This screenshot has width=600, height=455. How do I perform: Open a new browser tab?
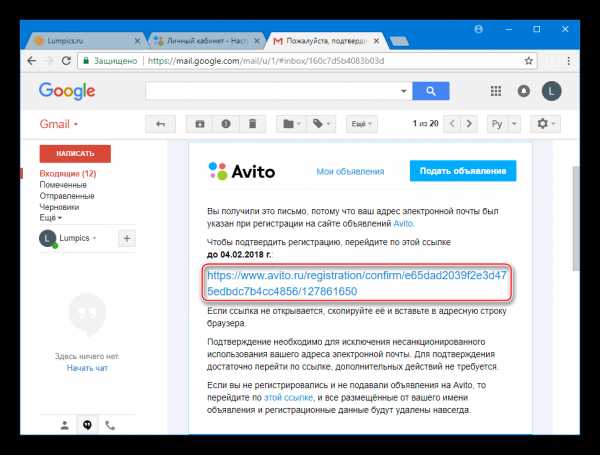tap(399, 41)
